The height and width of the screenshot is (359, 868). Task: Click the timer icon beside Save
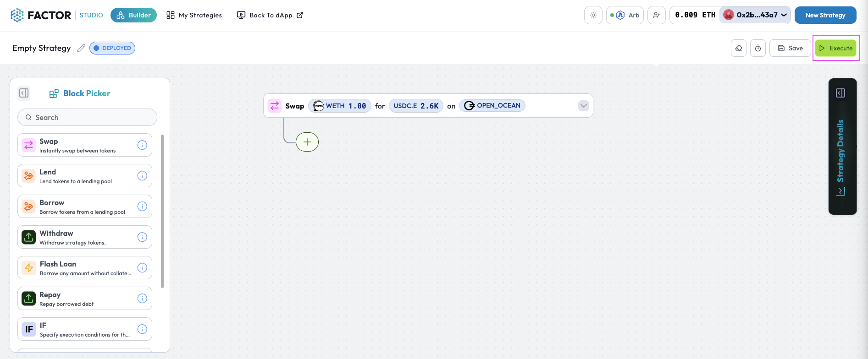[x=758, y=48]
